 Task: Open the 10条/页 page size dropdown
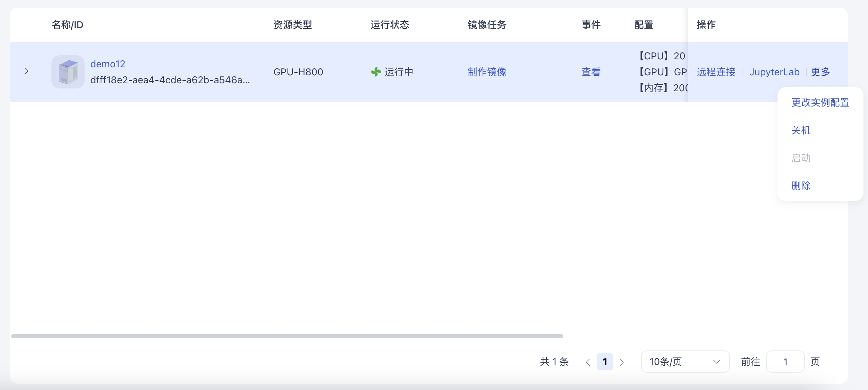click(685, 362)
